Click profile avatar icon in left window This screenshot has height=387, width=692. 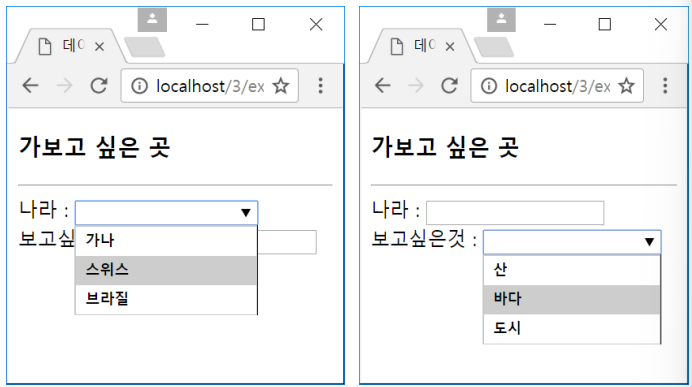(x=152, y=19)
